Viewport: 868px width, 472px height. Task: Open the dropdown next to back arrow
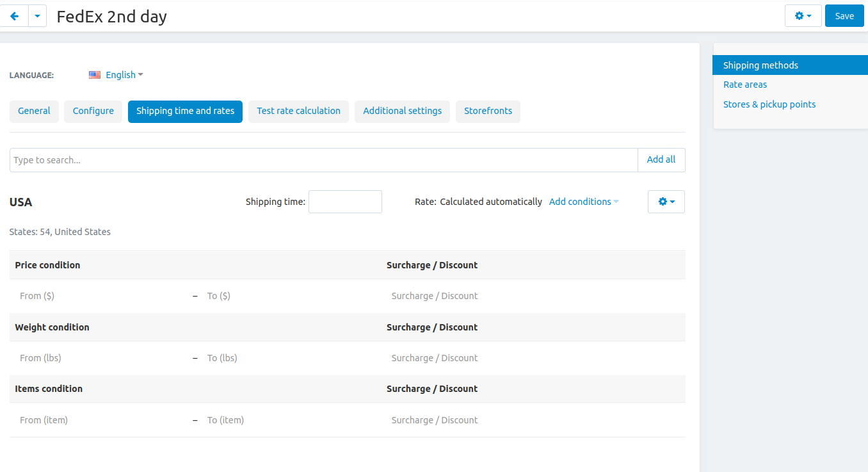[37, 16]
